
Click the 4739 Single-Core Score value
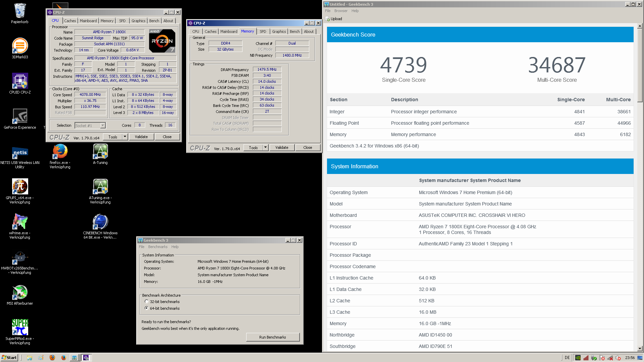pyautogui.click(x=404, y=65)
